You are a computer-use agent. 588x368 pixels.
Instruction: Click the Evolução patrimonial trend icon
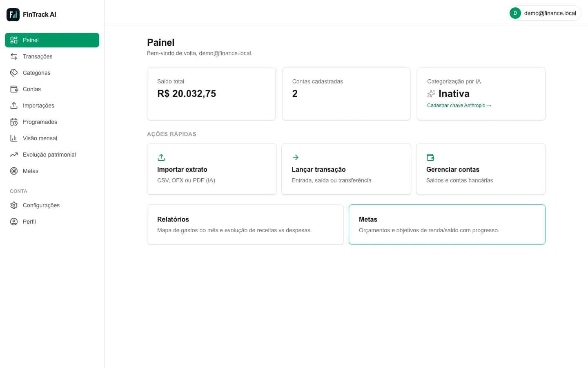[x=14, y=155]
